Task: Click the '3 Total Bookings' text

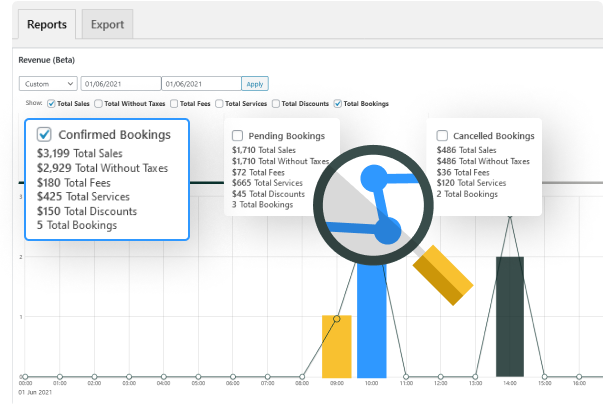Action: tap(262, 205)
